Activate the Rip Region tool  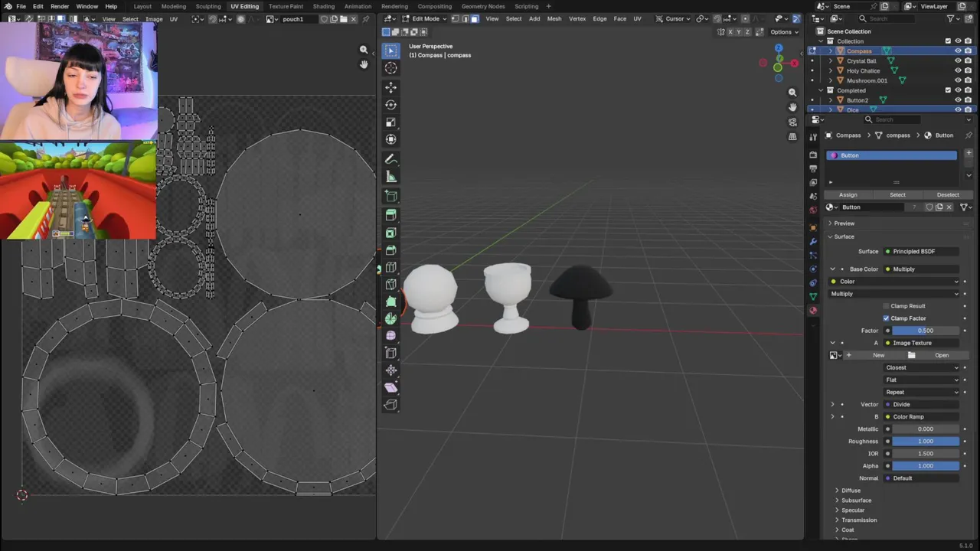pyautogui.click(x=390, y=405)
